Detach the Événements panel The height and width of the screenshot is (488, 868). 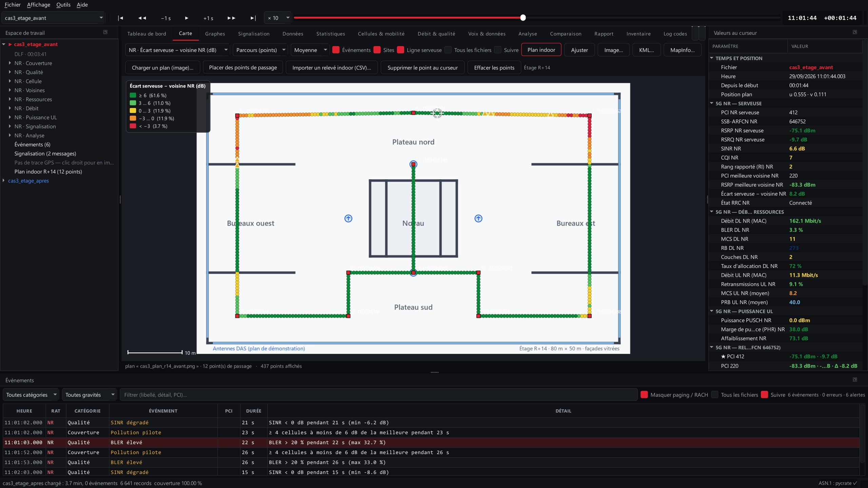855,380
